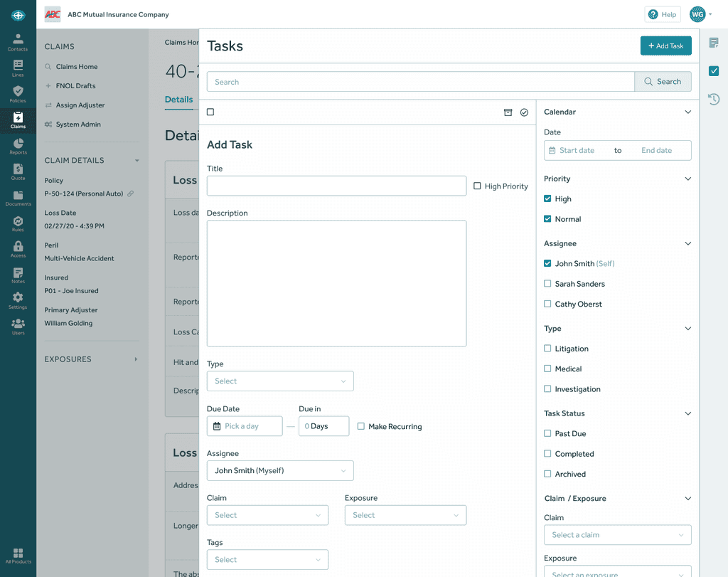The width and height of the screenshot is (728, 577).
Task: Open FNOL Drafts menu item
Action: click(75, 86)
